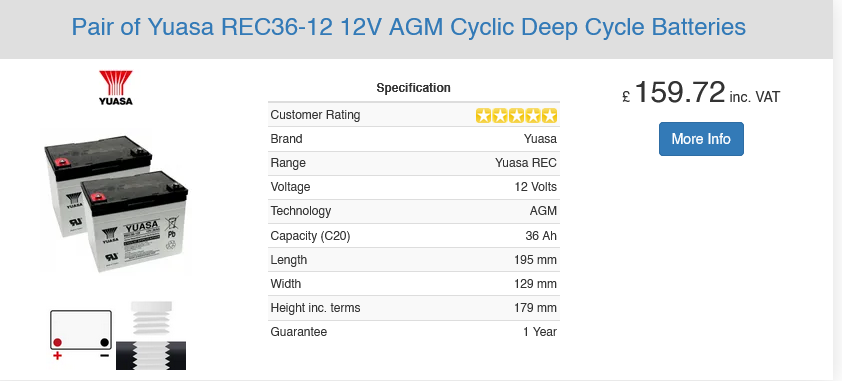Select the Range Yuasa REC row
Viewport: 842px width, 381px height.
[x=413, y=163]
